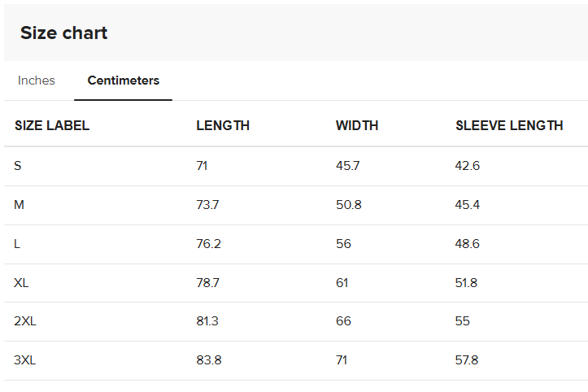Click the LENGTH column header

click(223, 125)
